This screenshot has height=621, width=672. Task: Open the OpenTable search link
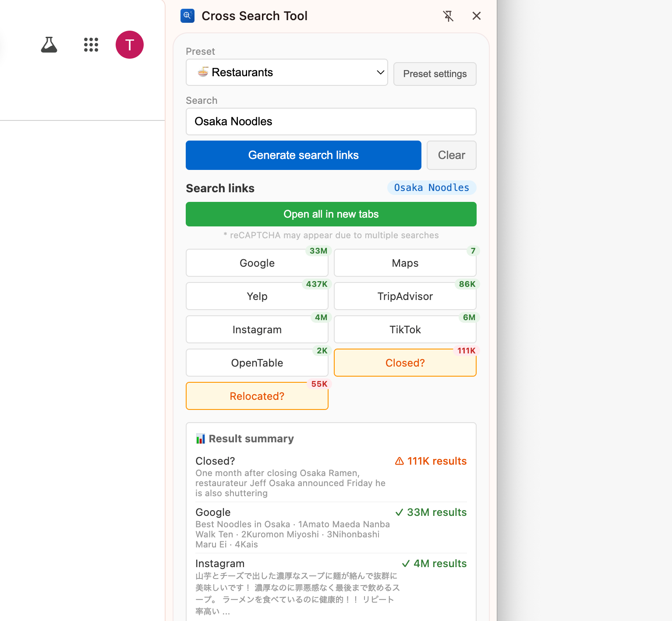pyautogui.click(x=257, y=363)
